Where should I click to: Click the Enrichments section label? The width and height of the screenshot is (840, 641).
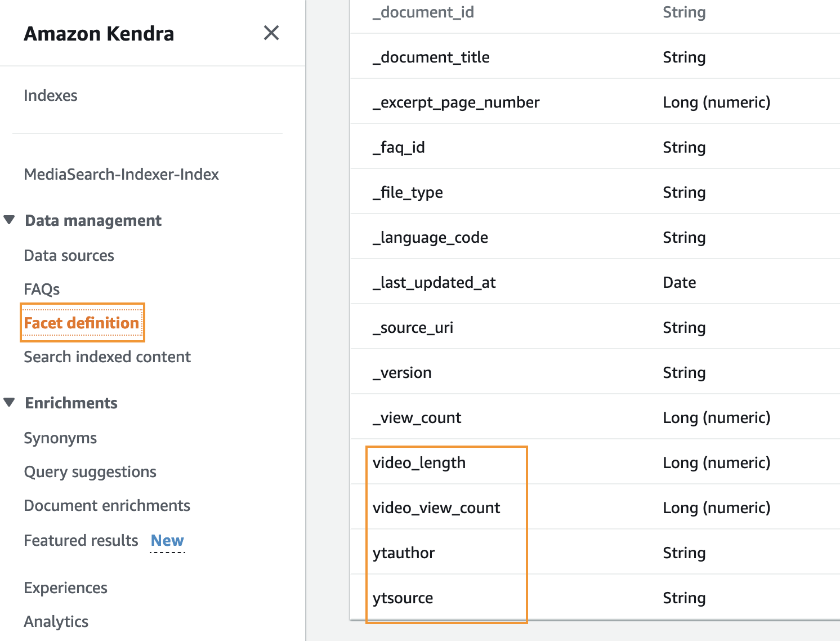[72, 403]
